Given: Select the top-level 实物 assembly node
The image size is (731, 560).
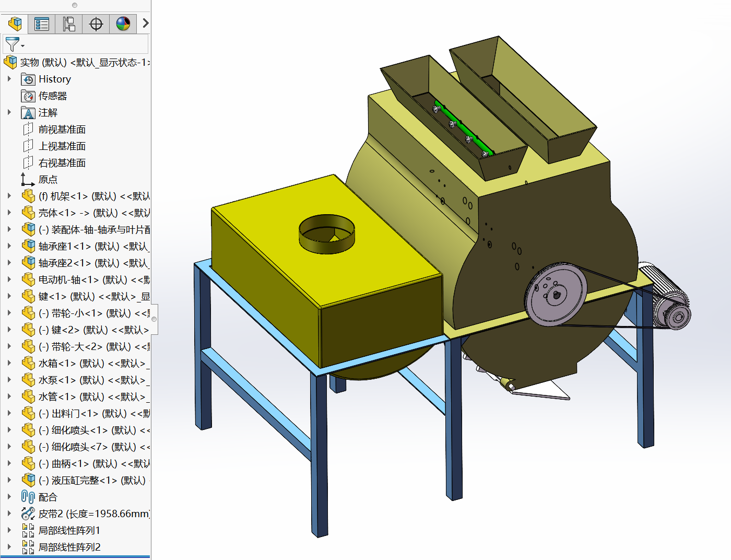Looking at the screenshot, I should (x=84, y=63).
